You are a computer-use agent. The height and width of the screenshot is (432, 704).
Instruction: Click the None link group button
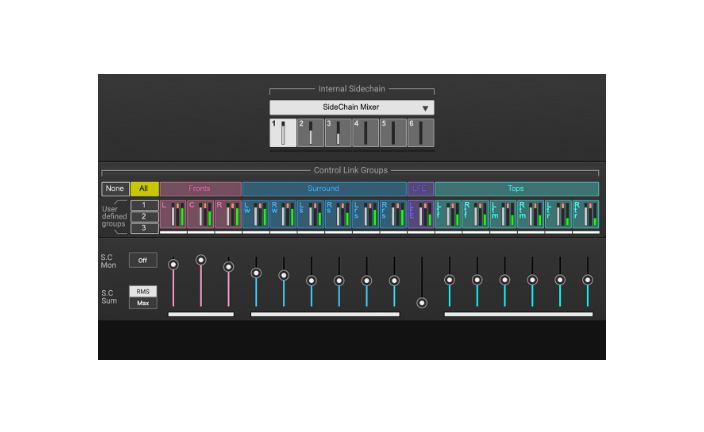pyautogui.click(x=115, y=189)
